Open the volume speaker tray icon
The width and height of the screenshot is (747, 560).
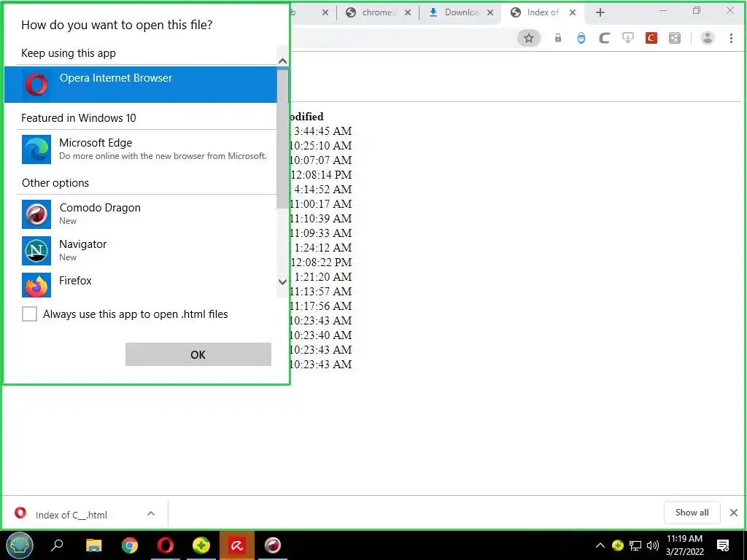click(x=653, y=545)
